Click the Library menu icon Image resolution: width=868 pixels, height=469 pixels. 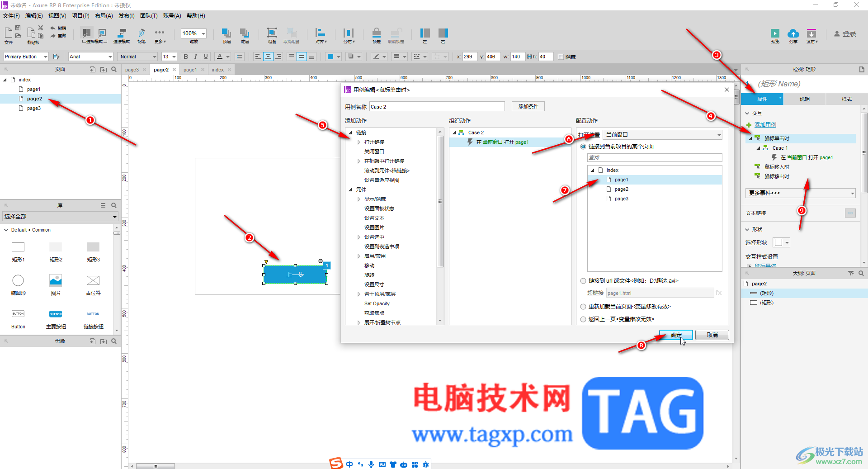(x=103, y=205)
